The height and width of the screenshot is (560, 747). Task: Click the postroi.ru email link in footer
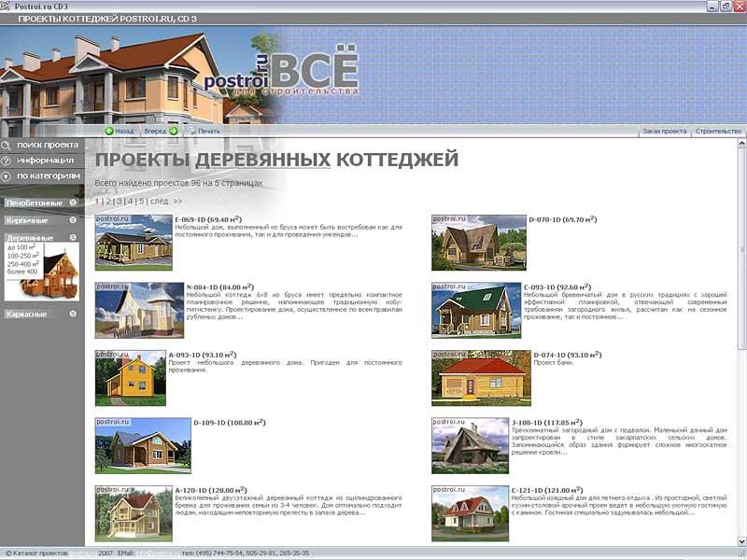click(x=156, y=553)
